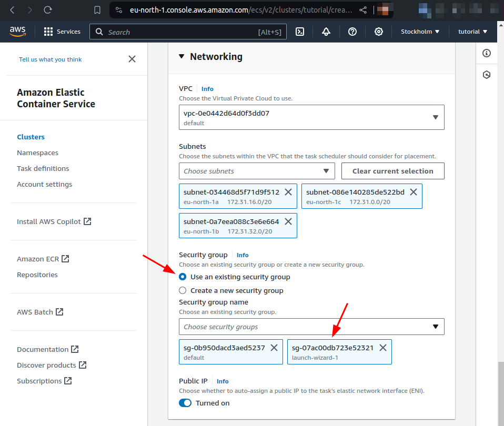Go to the AWS console home logo
Screen dimensions: 504x426
(17, 32)
